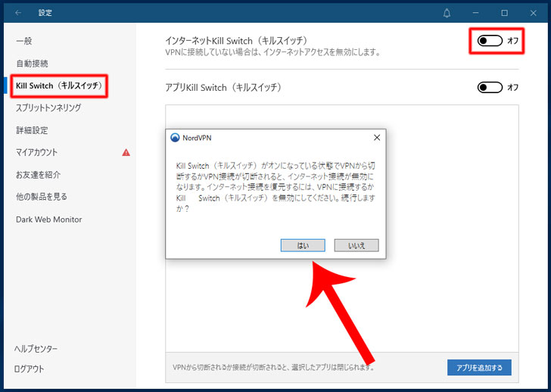The image size is (551, 392).
Task: Click the dialog warning message text
Action: (275, 187)
